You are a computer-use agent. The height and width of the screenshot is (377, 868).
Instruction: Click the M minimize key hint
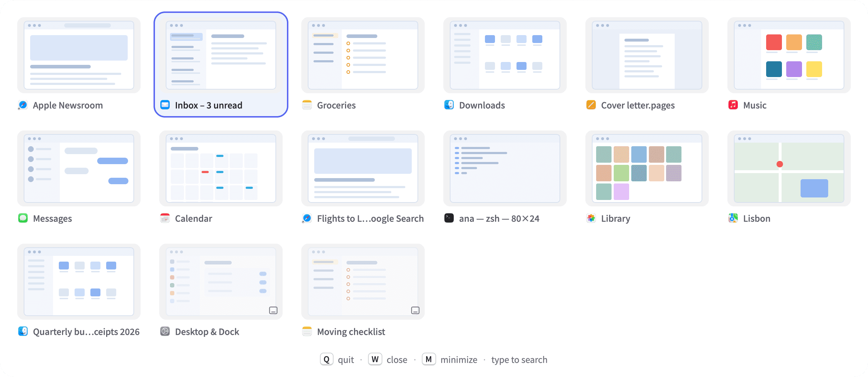pos(429,359)
